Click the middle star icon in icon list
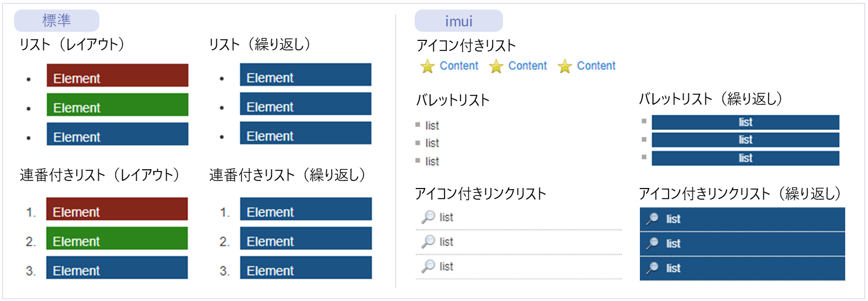868x301 pixels. [x=496, y=66]
